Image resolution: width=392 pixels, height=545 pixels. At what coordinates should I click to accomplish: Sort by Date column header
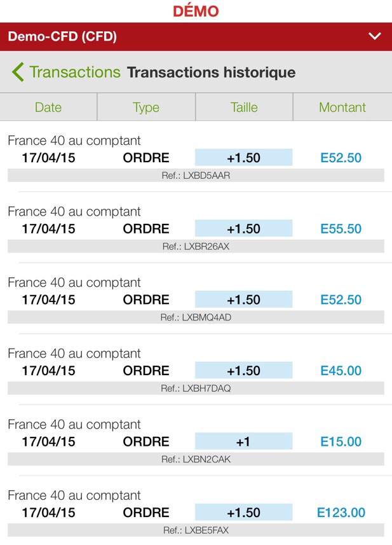point(48,107)
